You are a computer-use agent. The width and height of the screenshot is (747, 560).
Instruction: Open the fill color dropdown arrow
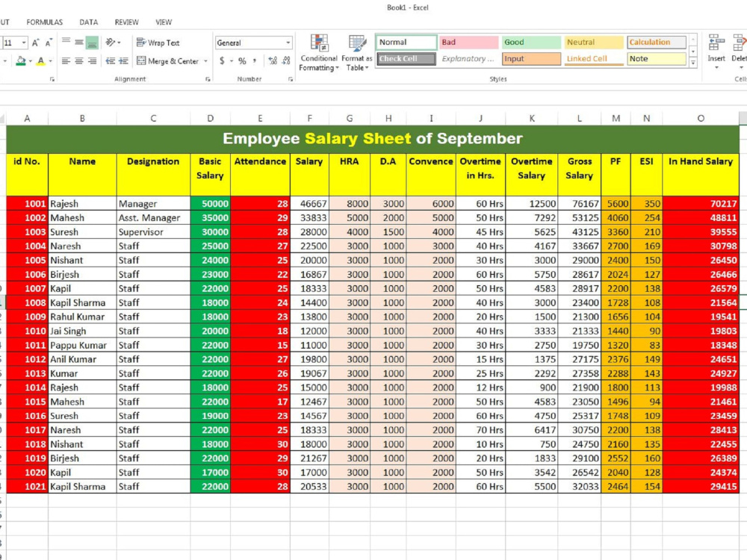[30, 61]
